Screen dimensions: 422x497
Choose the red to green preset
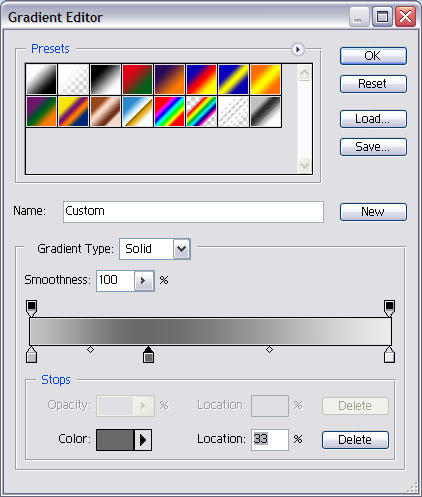point(137,80)
